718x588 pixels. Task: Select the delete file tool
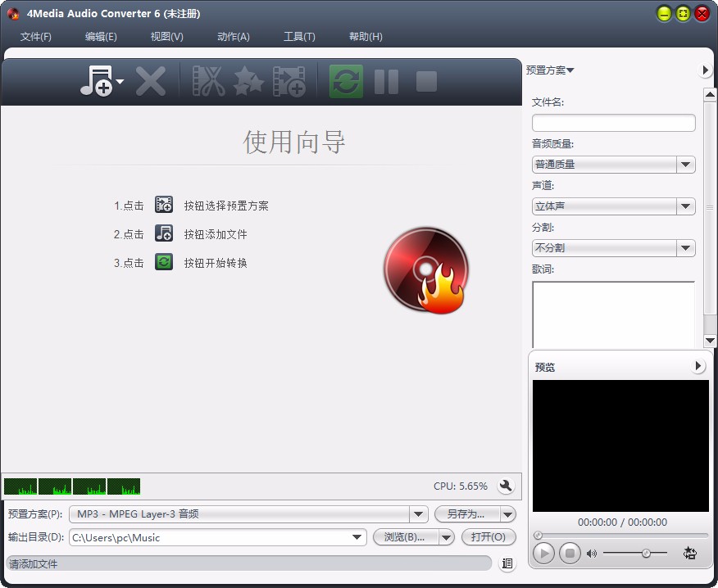(151, 82)
